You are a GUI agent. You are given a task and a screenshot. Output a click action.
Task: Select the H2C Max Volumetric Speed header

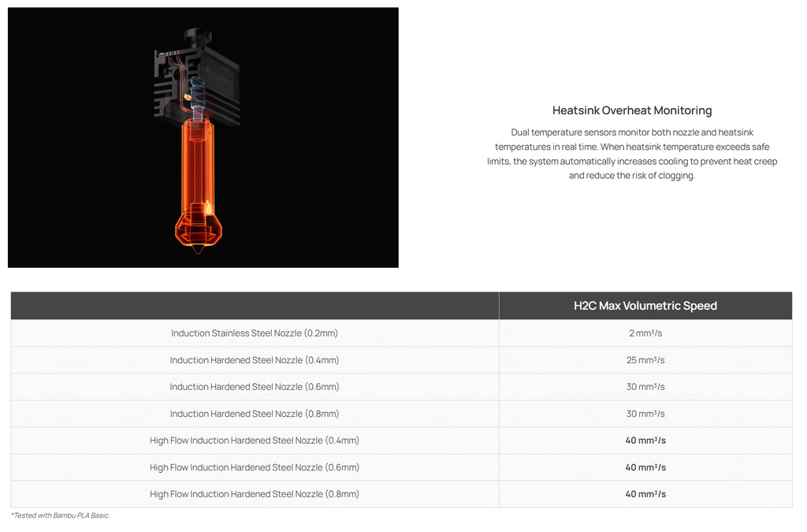(645, 306)
